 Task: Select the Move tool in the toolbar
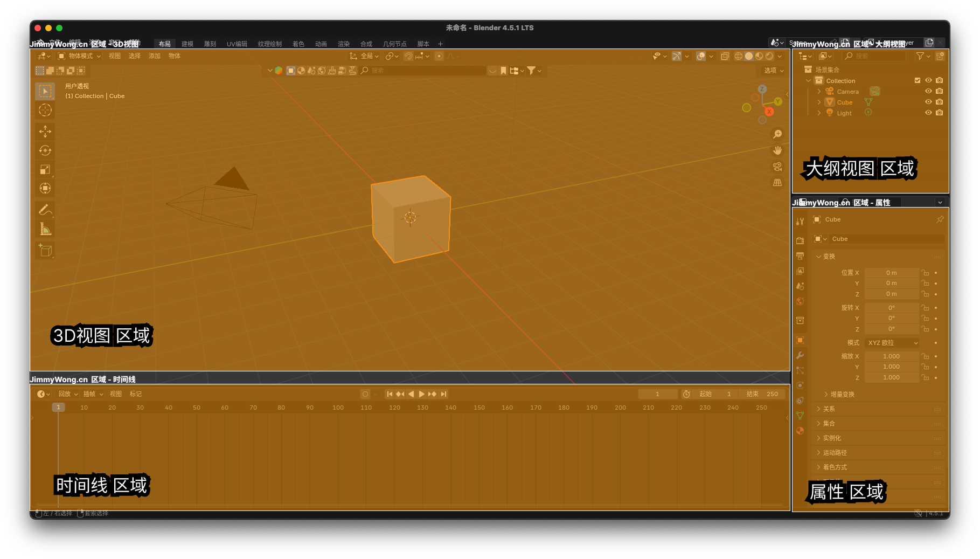click(x=45, y=131)
